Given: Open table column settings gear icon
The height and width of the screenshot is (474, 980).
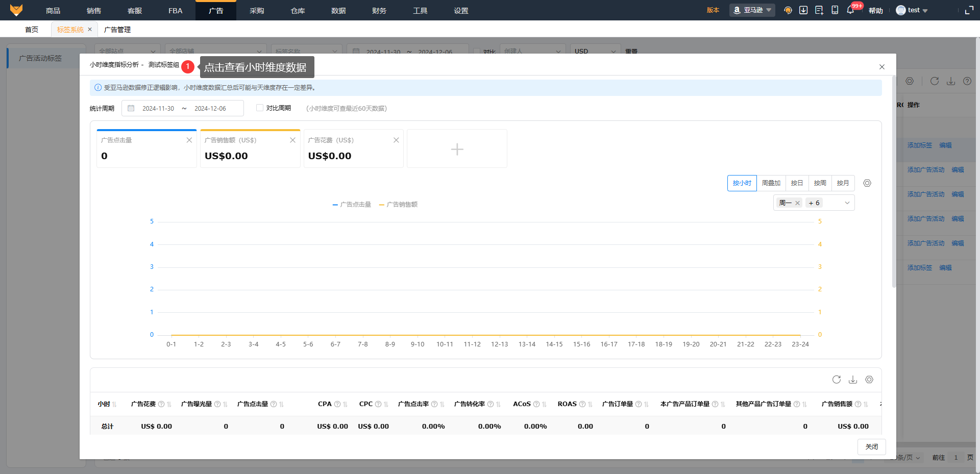Looking at the screenshot, I should coord(869,380).
